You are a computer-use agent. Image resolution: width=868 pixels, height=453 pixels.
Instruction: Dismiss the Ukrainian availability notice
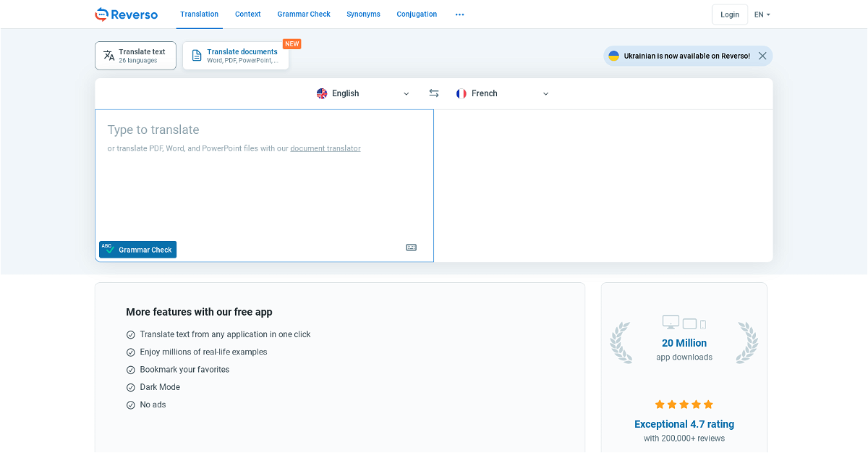(762, 56)
